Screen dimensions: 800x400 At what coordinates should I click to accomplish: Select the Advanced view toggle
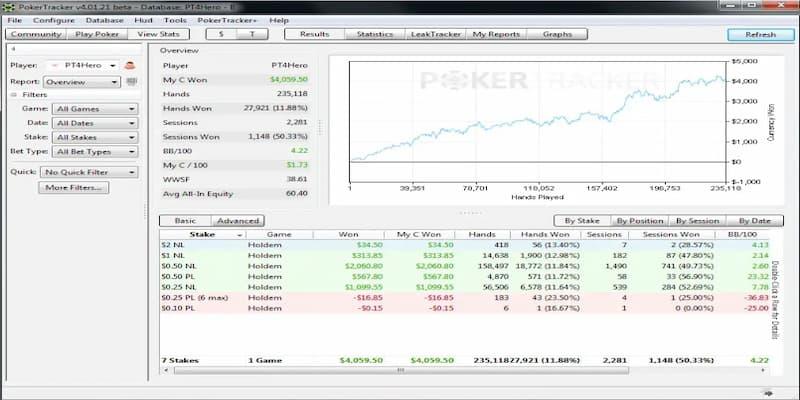click(238, 221)
